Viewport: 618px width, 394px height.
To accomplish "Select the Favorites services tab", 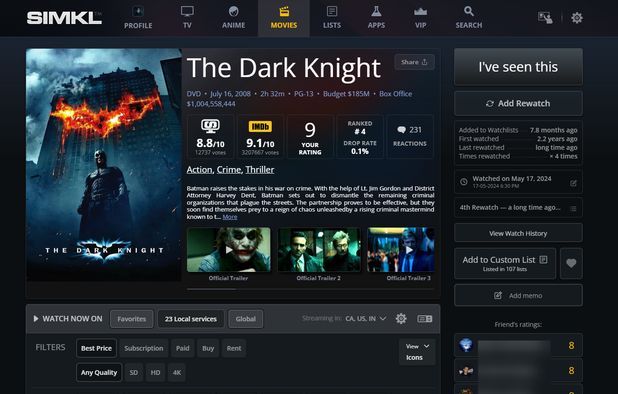I will click(132, 319).
